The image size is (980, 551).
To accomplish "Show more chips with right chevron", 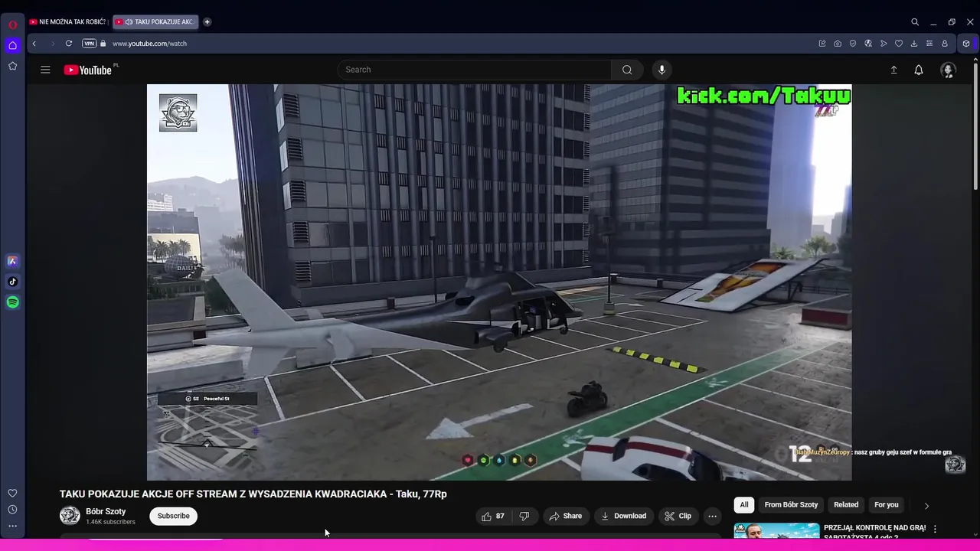I will pyautogui.click(x=926, y=506).
